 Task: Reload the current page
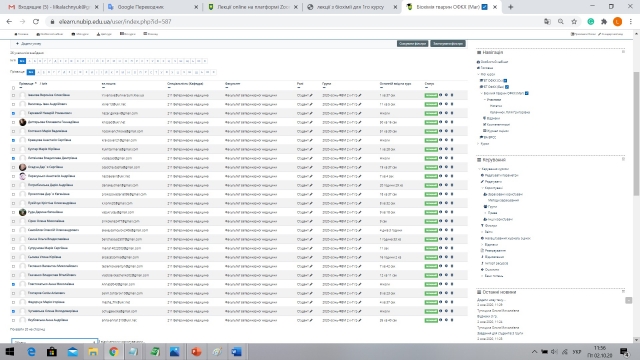coord(36,22)
